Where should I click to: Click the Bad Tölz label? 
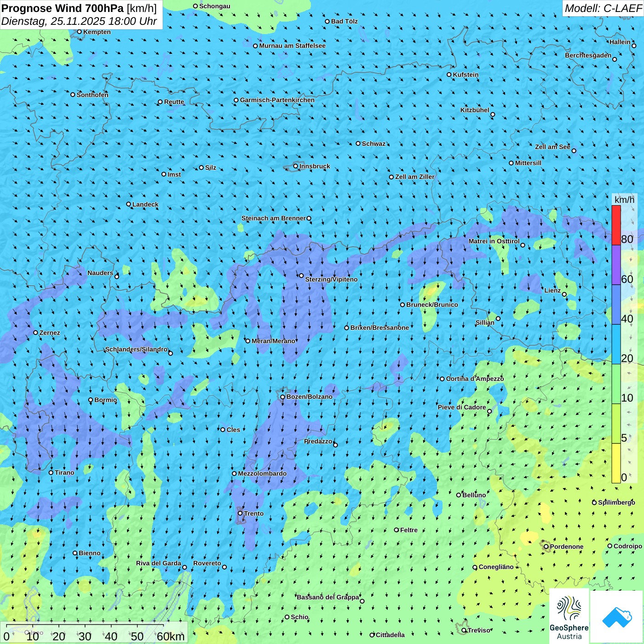click(345, 21)
